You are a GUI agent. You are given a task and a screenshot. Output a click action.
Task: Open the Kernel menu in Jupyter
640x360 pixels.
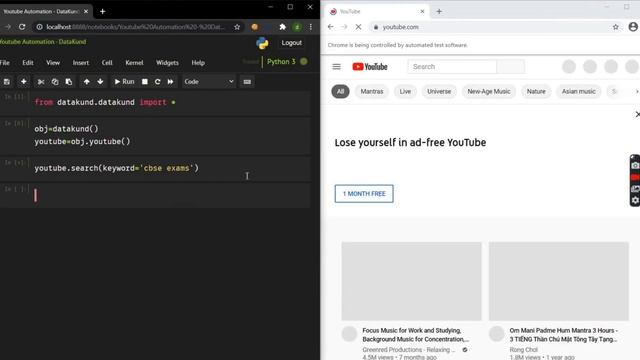coord(134,62)
